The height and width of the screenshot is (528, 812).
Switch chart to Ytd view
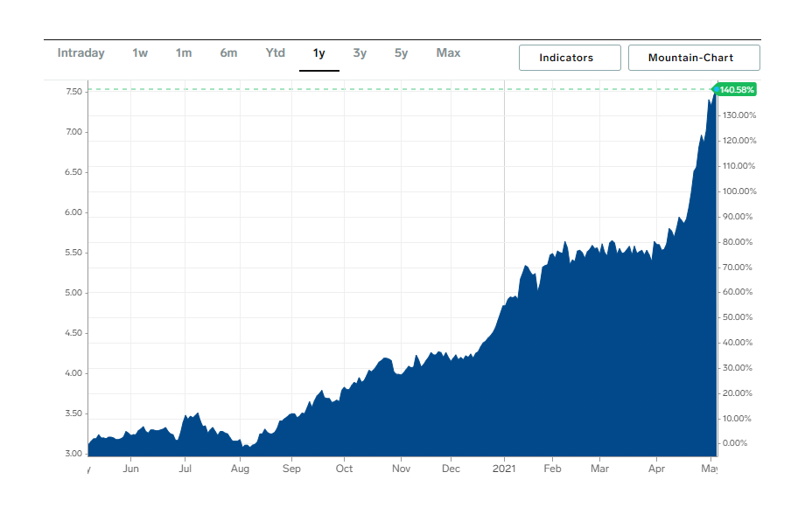[275, 53]
